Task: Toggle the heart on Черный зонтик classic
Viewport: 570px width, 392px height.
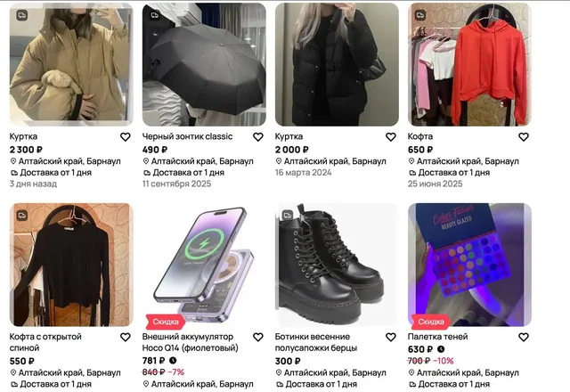Action: click(258, 137)
